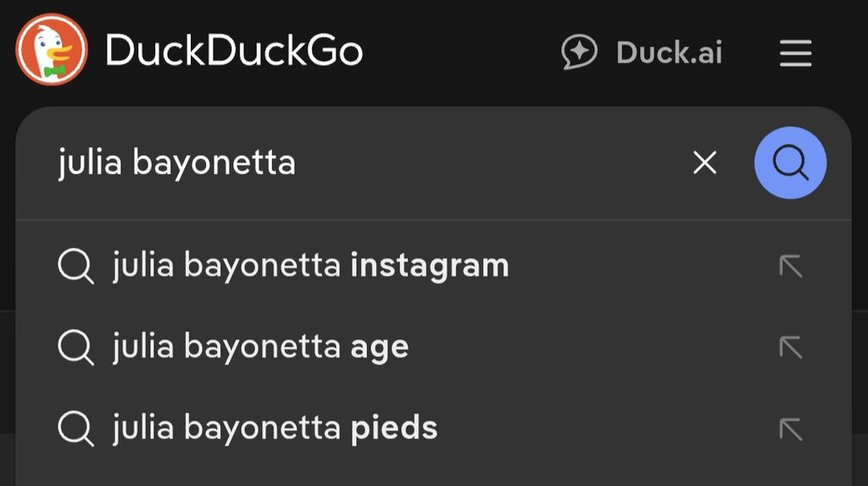The height and width of the screenshot is (486, 868).
Task: Choose 'julia bayonetta age' suggestion
Action: (260, 348)
